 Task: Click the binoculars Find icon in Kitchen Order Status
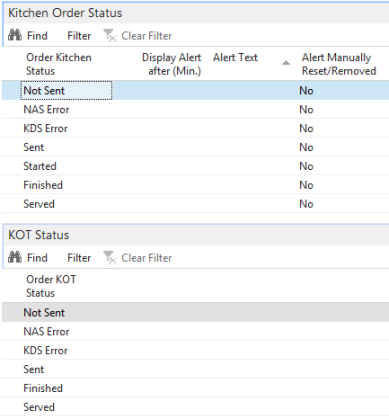(x=15, y=35)
